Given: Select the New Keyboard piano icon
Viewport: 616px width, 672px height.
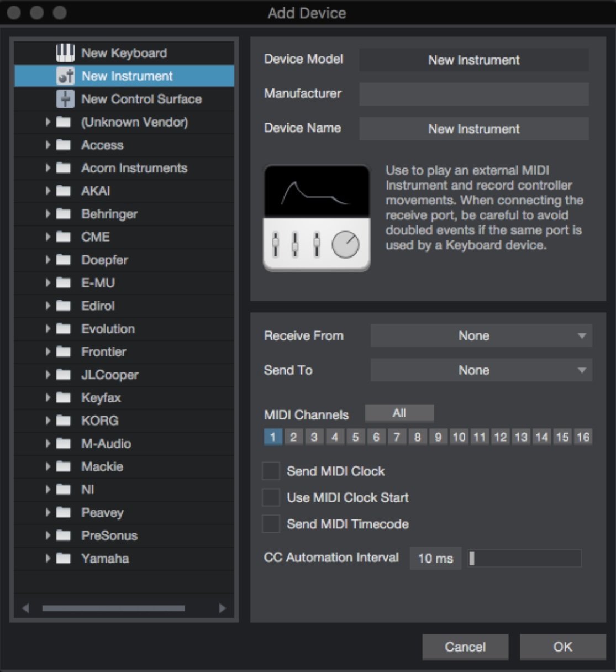Looking at the screenshot, I should [x=65, y=53].
